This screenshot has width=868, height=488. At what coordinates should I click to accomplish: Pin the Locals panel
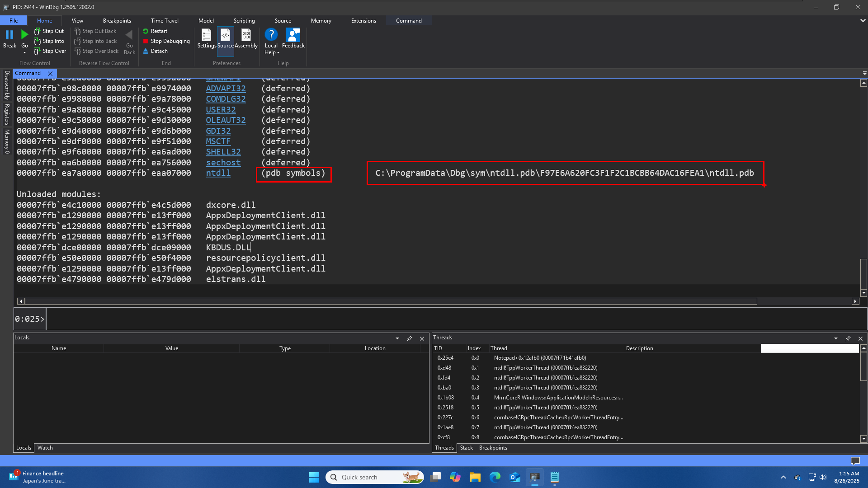(410, 338)
